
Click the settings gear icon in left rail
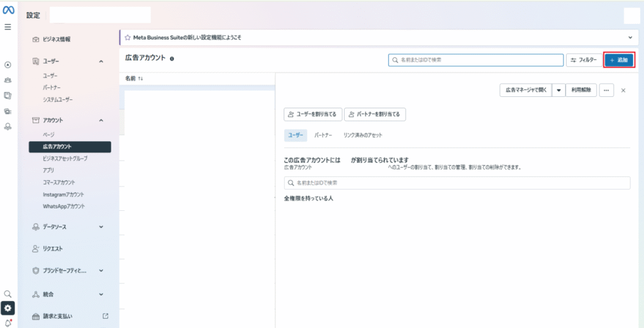[x=8, y=308]
